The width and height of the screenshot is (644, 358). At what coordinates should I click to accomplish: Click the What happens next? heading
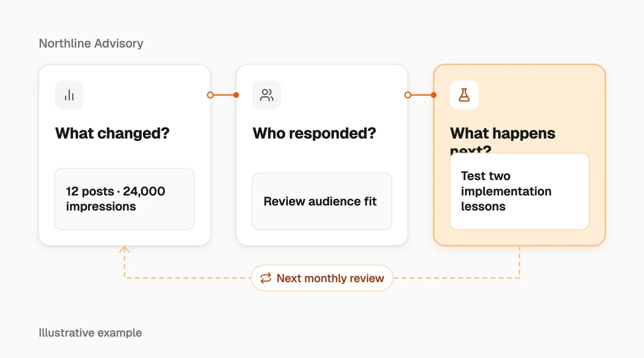pos(502,140)
